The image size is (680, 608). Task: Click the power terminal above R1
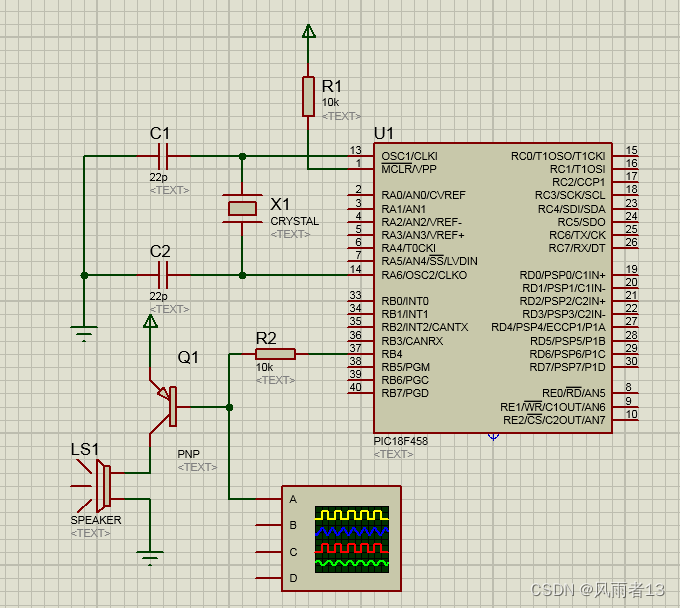pos(308,31)
